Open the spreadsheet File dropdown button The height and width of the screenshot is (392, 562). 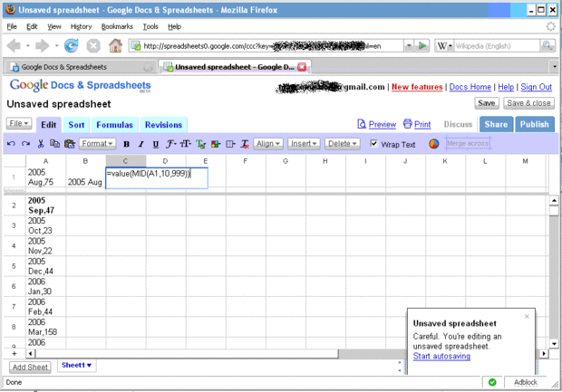coord(19,123)
